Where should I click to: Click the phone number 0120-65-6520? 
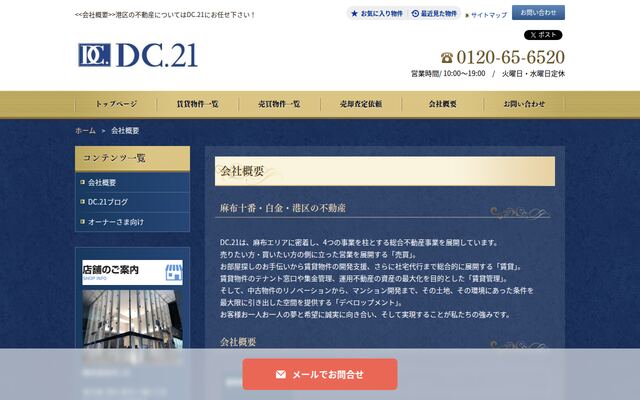coord(510,57)
